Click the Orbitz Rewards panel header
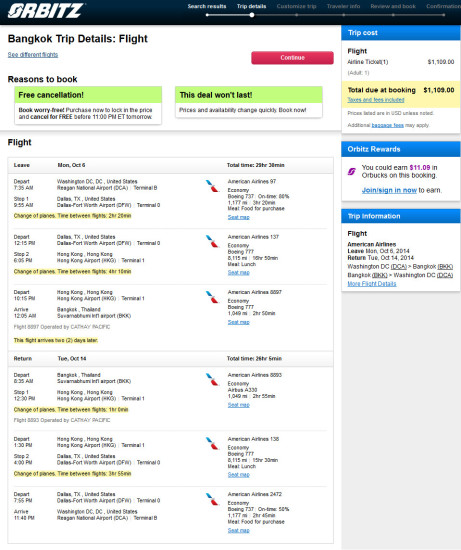The width and height of the screenshot is (461, 550). [x=401, y=149]
